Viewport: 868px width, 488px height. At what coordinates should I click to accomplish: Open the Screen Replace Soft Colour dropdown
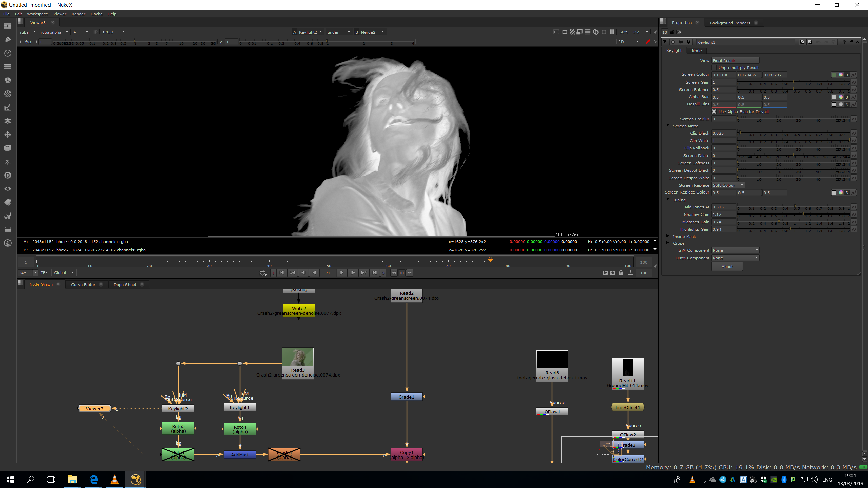[x=728, y=185]
